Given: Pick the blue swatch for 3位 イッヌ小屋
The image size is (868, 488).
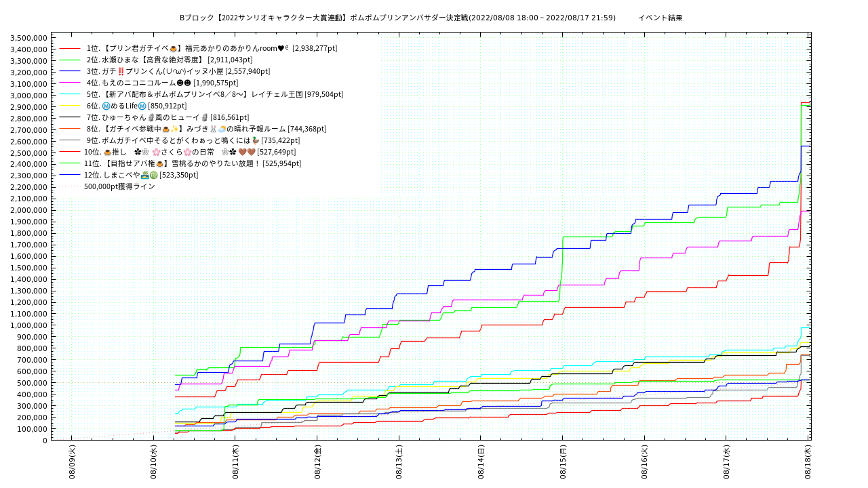Looking at the screenshot, I should coord(70,71).
